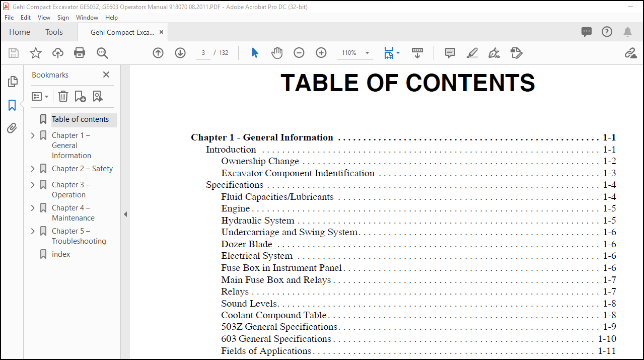644x360 pixels.
Task: Select the index bookmark
Action: pyautogui.click(x=61, y=254)
